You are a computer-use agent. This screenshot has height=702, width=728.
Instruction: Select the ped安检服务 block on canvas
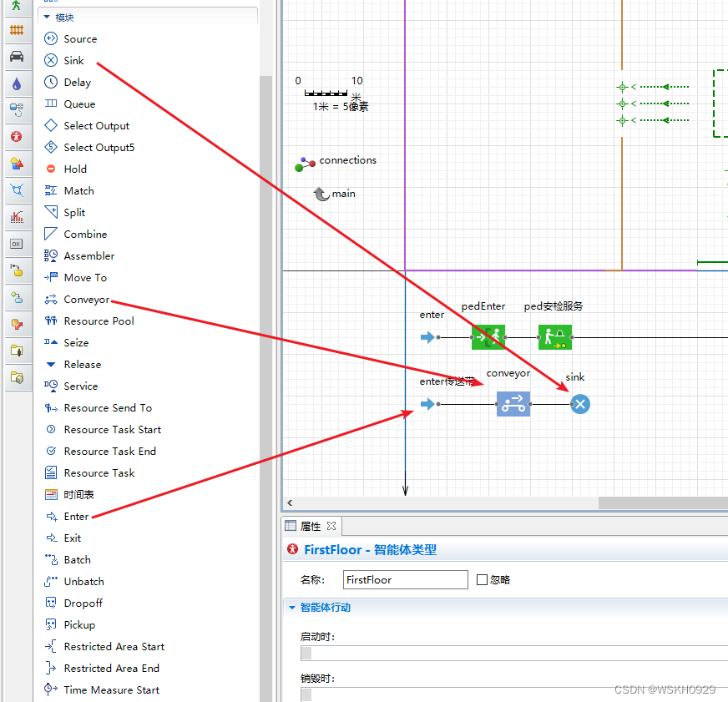tap(555, 337)
